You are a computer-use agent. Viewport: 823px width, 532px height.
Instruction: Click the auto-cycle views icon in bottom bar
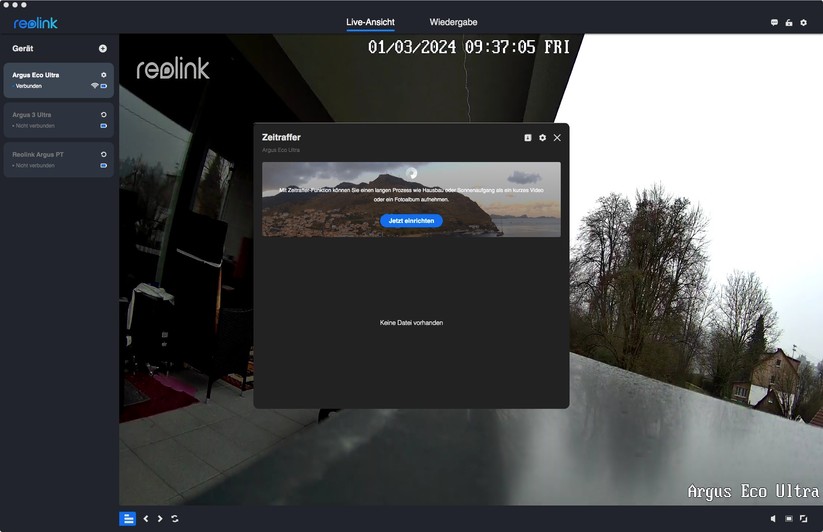(175, 518)
